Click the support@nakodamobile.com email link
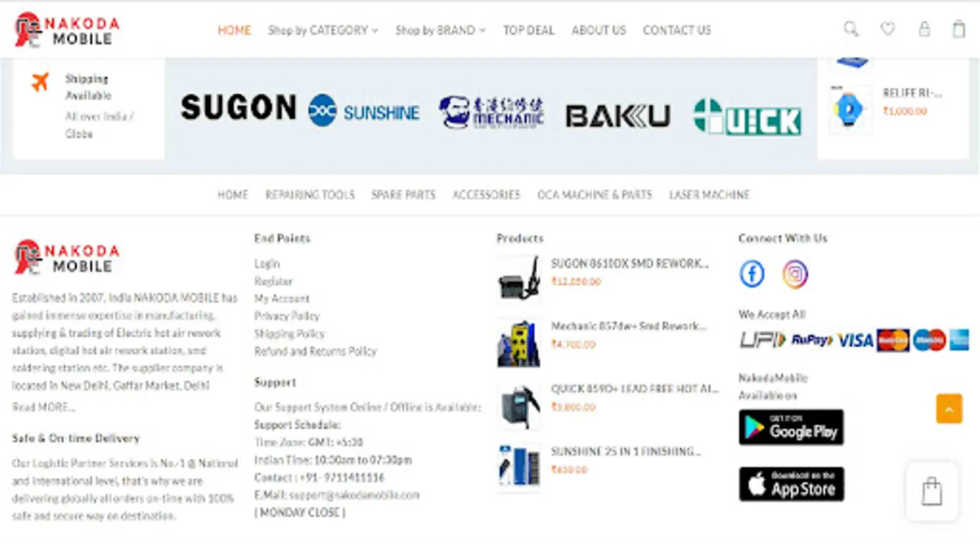This screenshot has height=551, width=980. pos(354,495)
